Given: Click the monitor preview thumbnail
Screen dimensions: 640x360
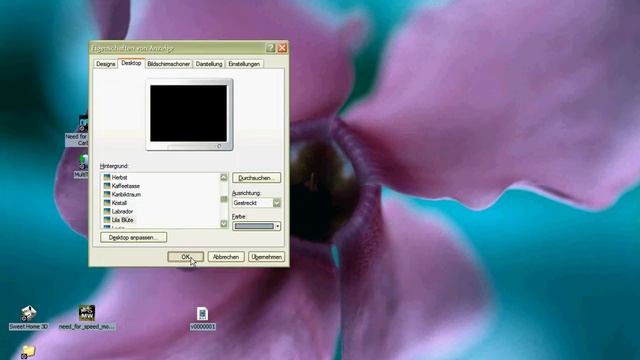Looking at the screenshot, I should point(189,115).
